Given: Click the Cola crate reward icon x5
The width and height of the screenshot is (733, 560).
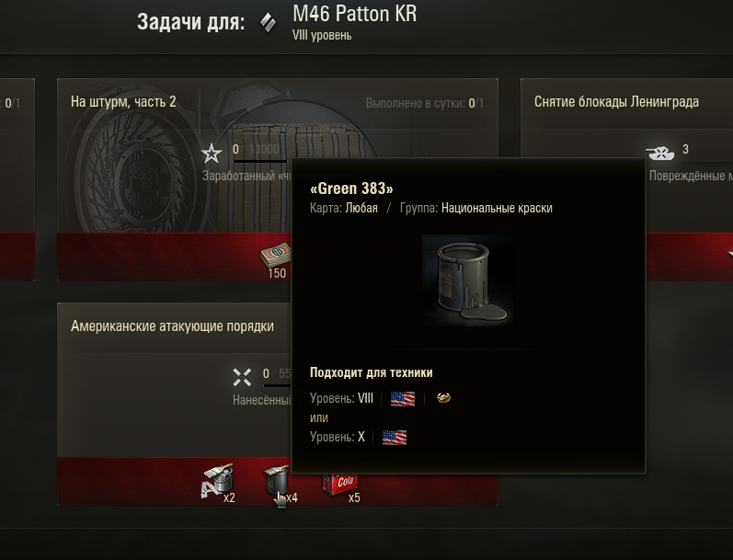Looking at the screenshot, I should pyautogui.click(x=340, y=484).
